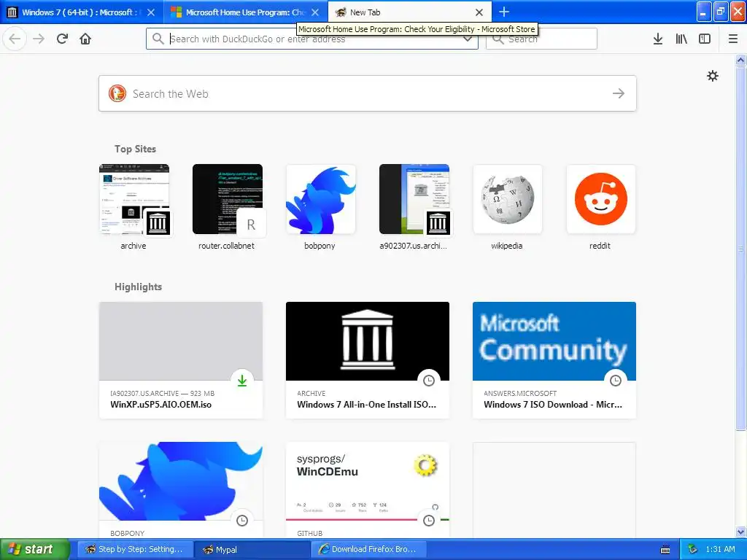Expand the address bar history dropdown
The height and width of the screenshot is (560, 747).
468,39
